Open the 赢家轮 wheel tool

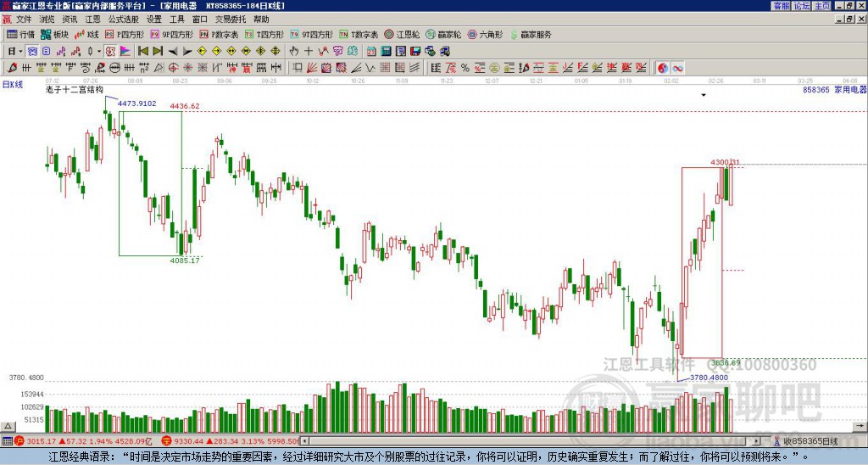(x=443, y=34)
